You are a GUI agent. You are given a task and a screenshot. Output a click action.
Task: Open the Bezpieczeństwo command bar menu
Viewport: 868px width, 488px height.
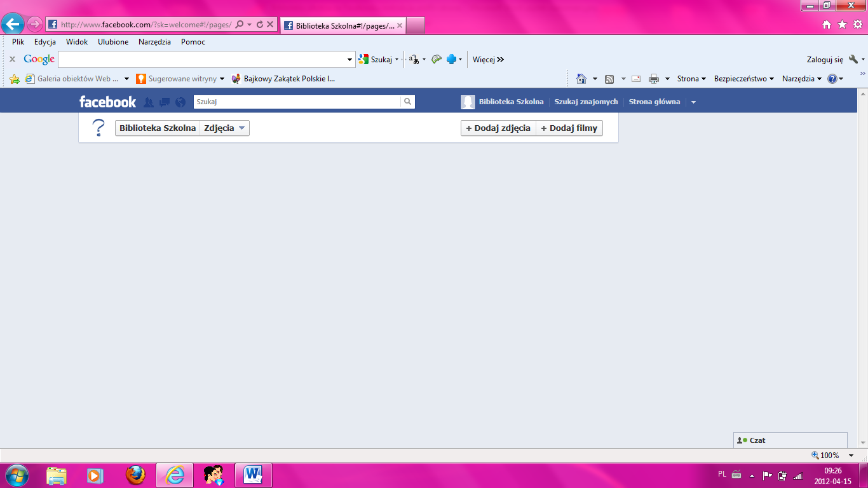pyautogui.click(x=744, y=79)
